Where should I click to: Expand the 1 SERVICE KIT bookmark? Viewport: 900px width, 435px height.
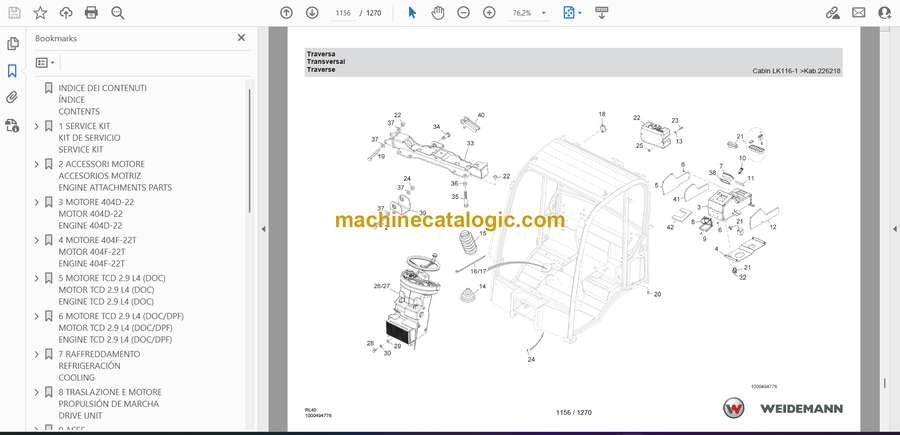click(x=37, y=126)
